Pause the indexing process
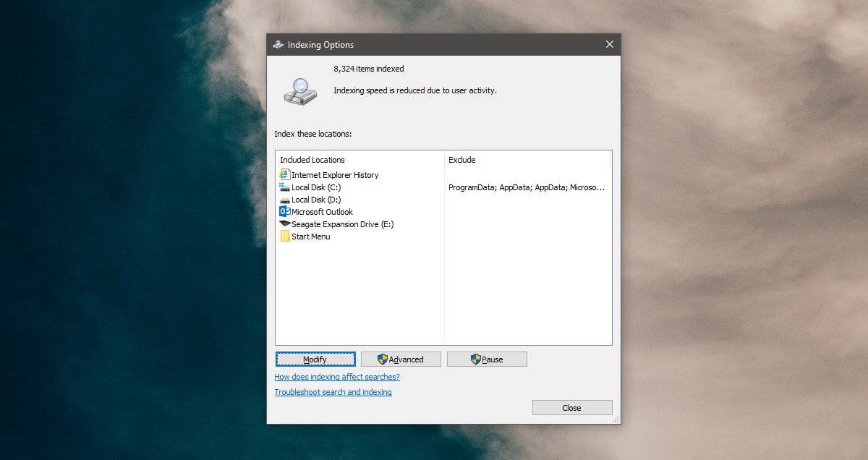 point(487,359)
